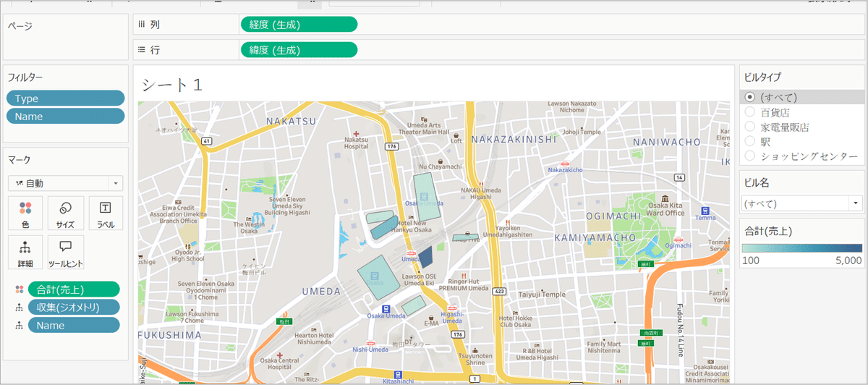Click the NAKAZAKINISHI map label

click(x=514, y=137)
